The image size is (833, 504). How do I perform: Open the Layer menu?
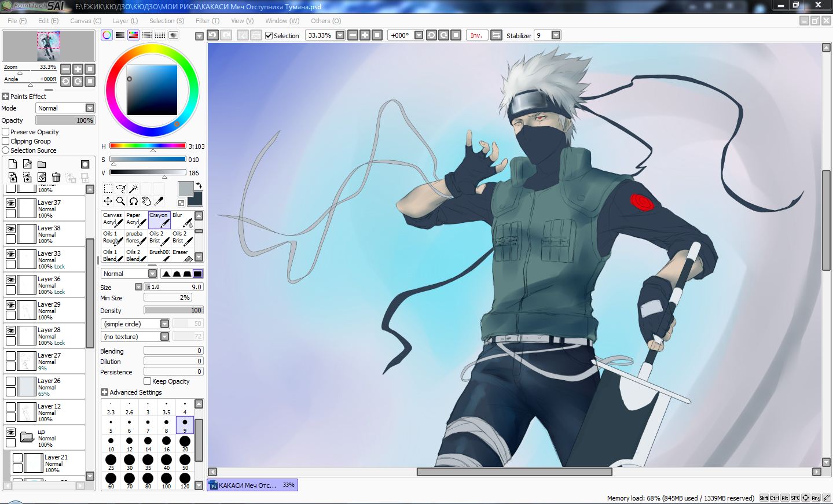coord(125,21)
